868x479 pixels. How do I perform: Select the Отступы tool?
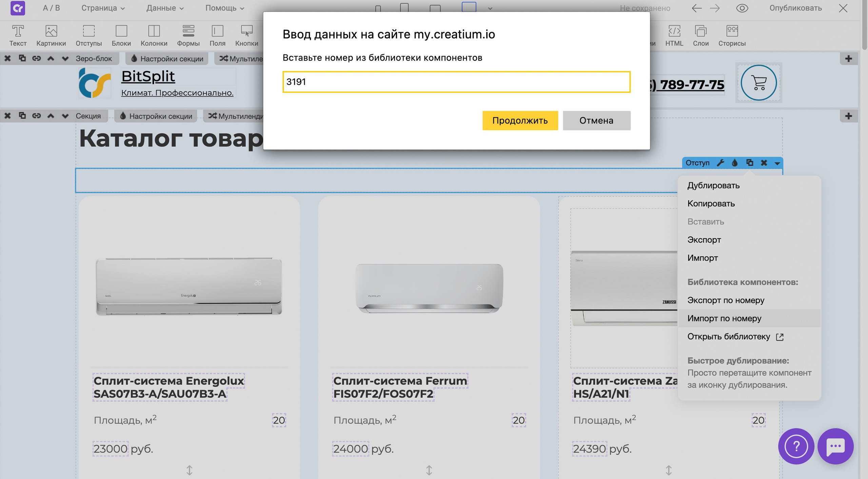click(89, 36)
